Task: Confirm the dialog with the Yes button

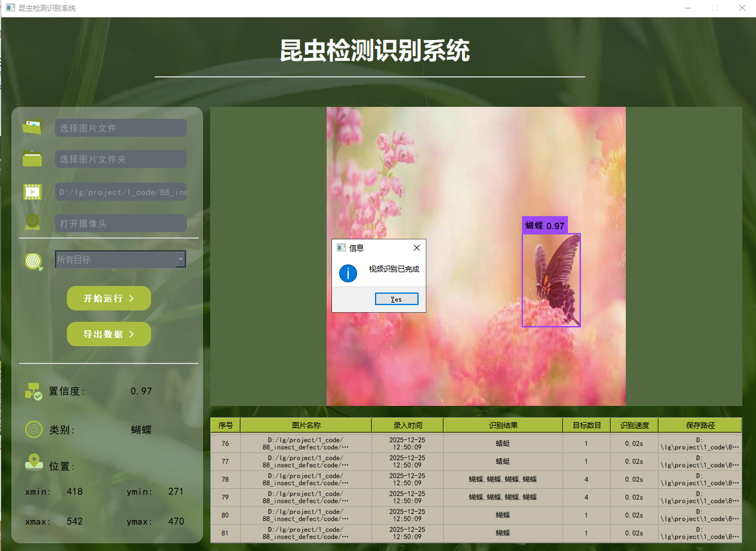Action: [397, 299]
